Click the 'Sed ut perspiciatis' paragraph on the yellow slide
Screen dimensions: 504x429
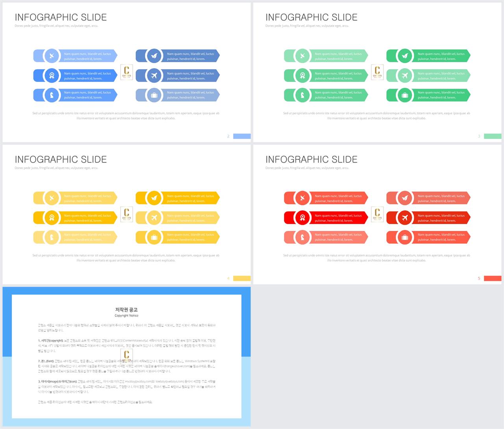click(126, 258)
